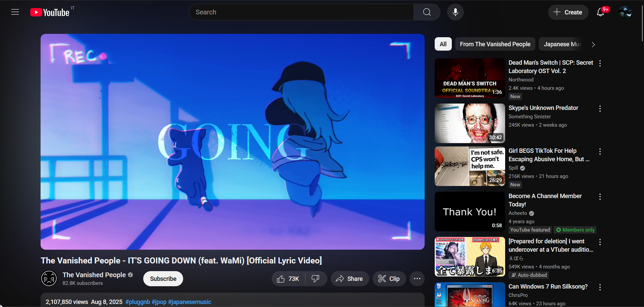Click the video title text
Image resolution: width=644 pixels, height=307 pixels.
click(x=181, y=260)
